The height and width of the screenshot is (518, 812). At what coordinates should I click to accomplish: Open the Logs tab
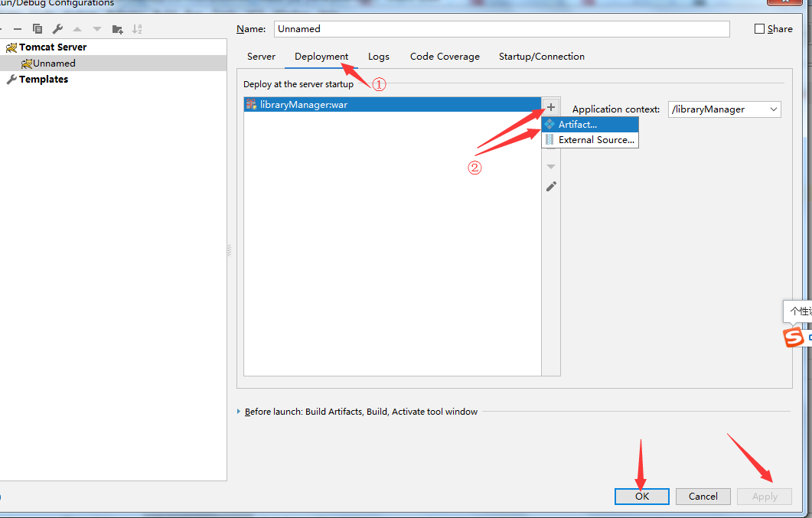(379, 57)
